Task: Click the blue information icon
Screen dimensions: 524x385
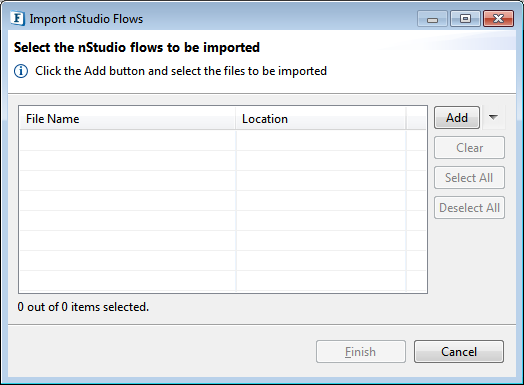Action: 21,71
